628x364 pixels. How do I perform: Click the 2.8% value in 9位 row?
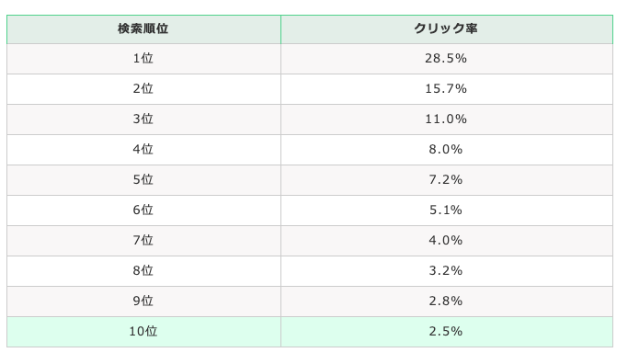pos(447,301)
